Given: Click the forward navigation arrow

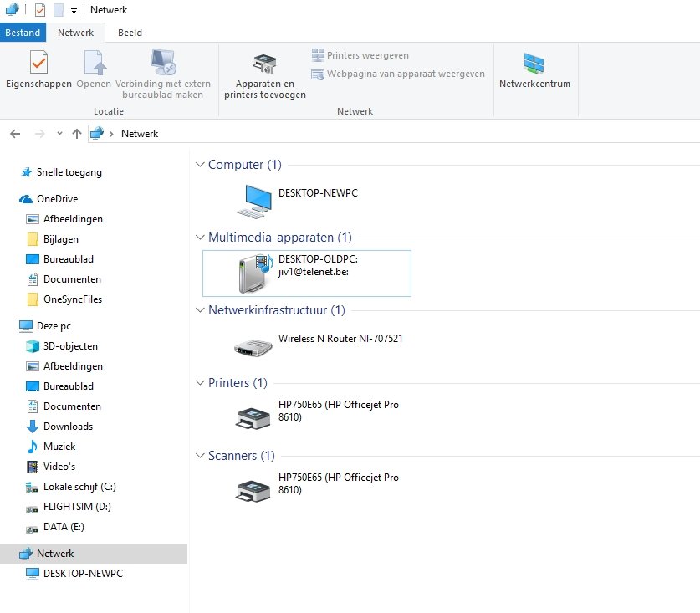Looking at the screenshot, I should pos(40,134).
